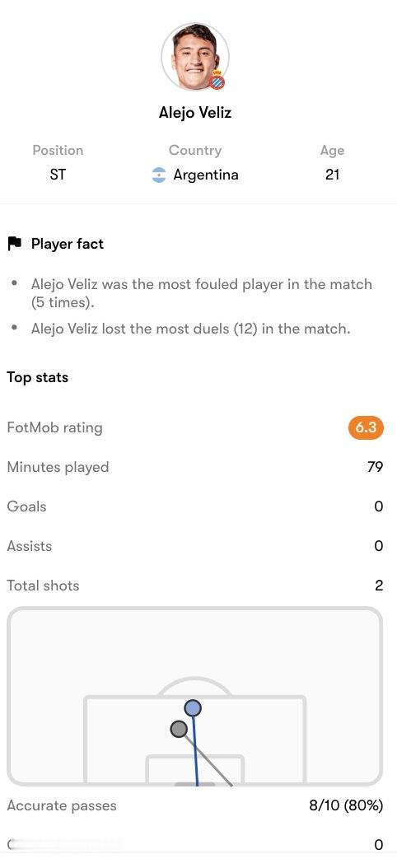Click the age value 21
Screen dimensions: 397x868
(332, 175)
